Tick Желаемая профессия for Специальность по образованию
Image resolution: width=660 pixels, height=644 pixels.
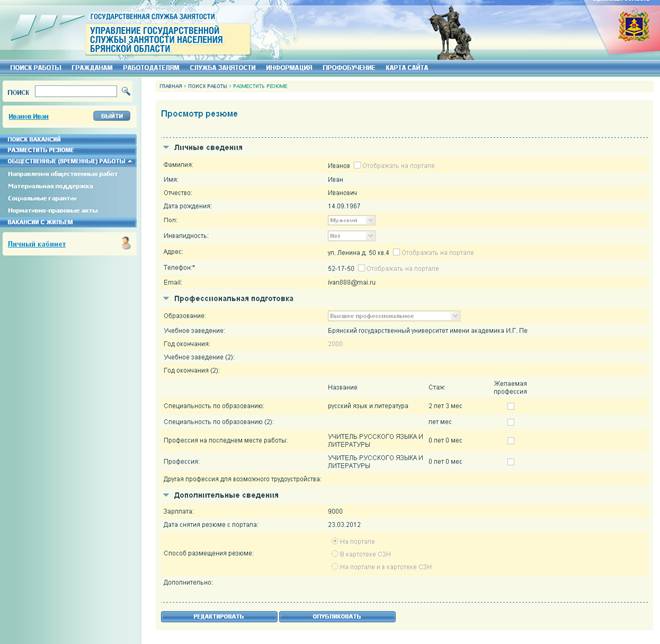[x=511, y=406]
